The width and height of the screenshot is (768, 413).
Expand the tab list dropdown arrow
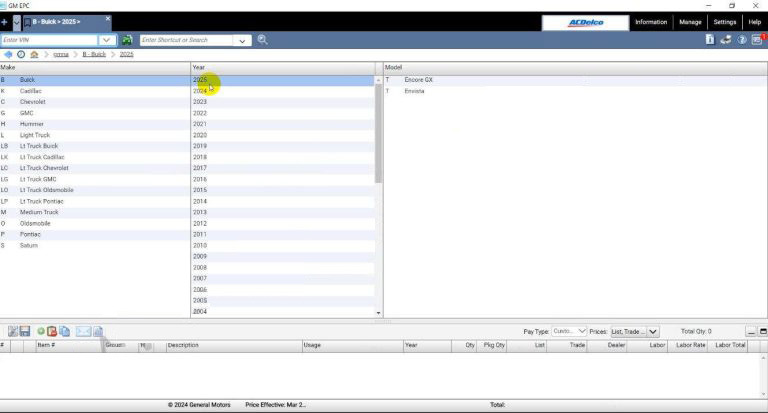[x=17, y=22]
